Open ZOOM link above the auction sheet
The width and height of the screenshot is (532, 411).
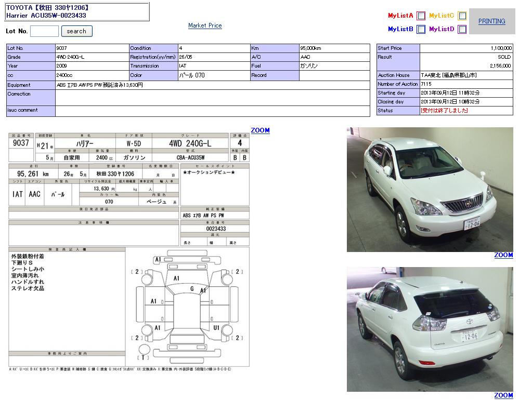(260, 130)
